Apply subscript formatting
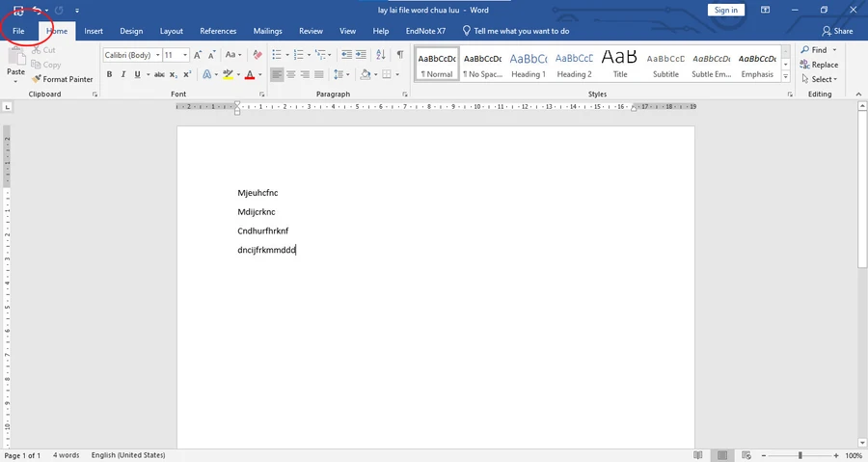The image size is (868, 462). [x=174, y=74]
